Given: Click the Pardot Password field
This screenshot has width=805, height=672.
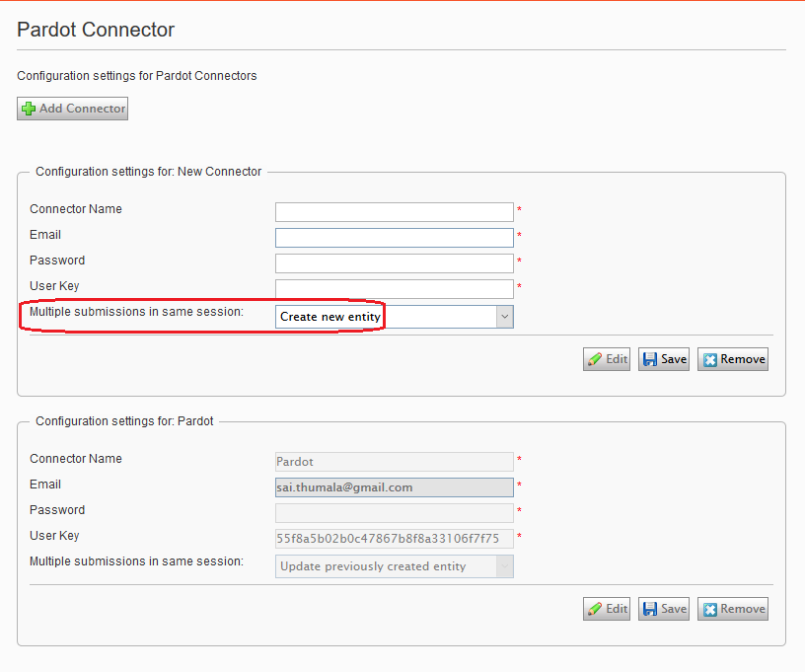Looking at the screenshot, I should point(394,513).
